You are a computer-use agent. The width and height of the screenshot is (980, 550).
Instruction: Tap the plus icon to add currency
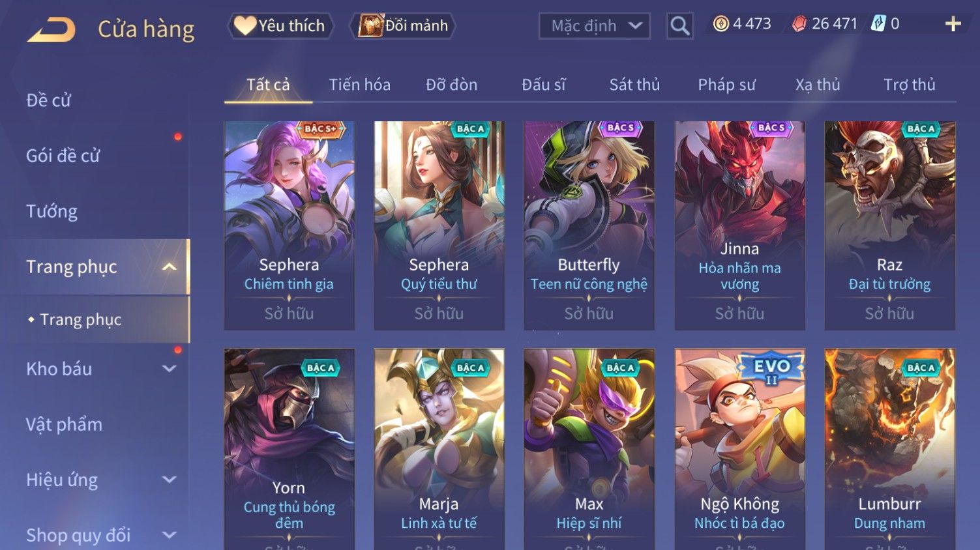[x=953, y=24]
